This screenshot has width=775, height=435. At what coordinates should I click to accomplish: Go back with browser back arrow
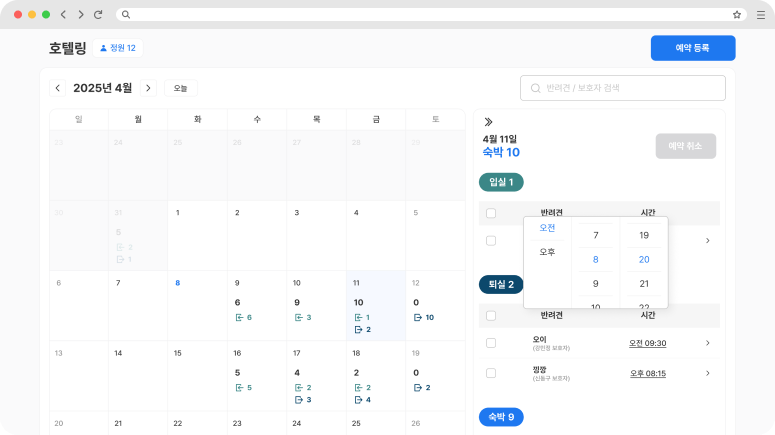(x=63, y=14)
